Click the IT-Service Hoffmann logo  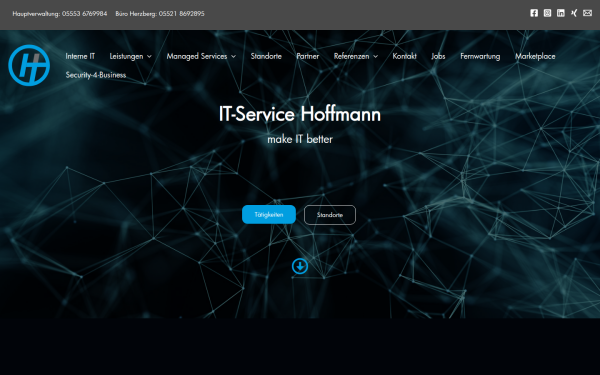click(29, 65)
